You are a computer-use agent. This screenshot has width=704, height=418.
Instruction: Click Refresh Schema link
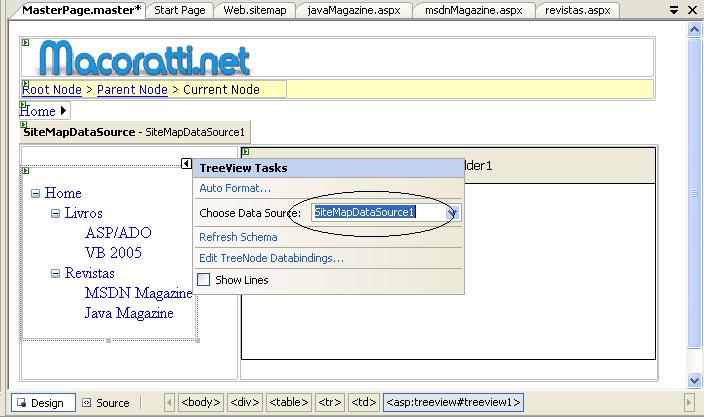tap(238, 237)
